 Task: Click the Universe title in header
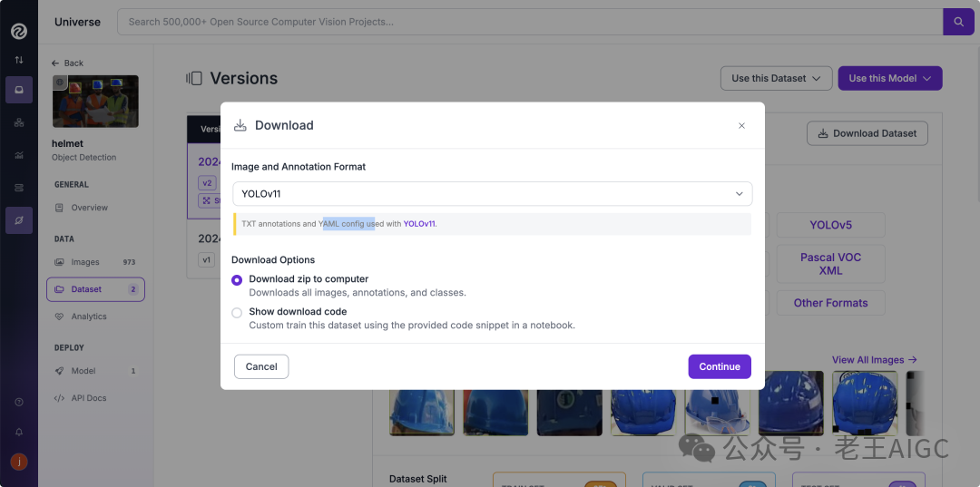(x=77, y=22)
